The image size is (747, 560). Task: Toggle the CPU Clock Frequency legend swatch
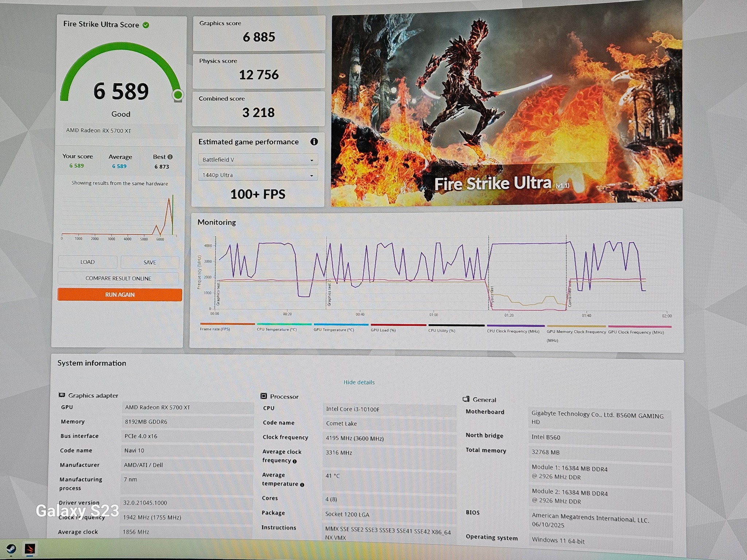coord(515,326)
